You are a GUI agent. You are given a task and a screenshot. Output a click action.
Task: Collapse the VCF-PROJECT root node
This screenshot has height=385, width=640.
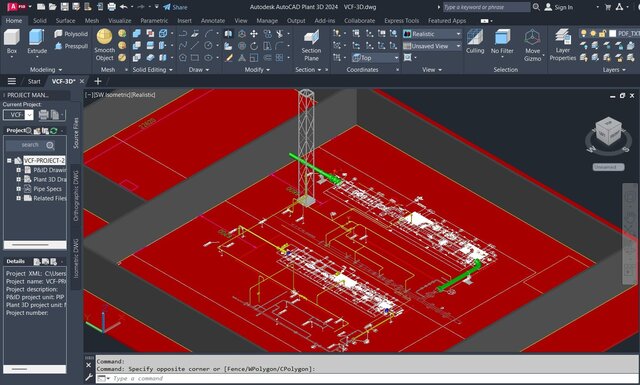click(9, 160)
